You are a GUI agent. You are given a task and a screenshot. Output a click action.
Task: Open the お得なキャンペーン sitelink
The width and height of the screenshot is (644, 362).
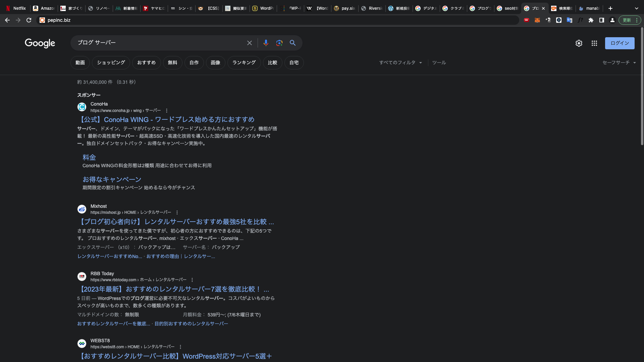tap(112, 180)
